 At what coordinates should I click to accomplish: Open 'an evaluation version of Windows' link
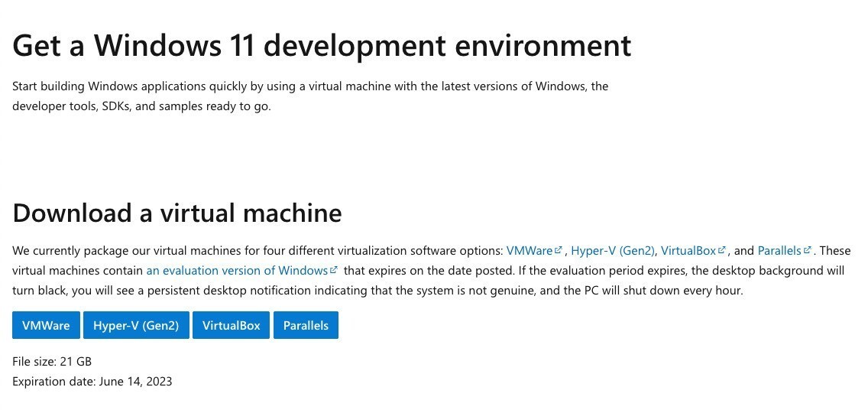[242, 271]
